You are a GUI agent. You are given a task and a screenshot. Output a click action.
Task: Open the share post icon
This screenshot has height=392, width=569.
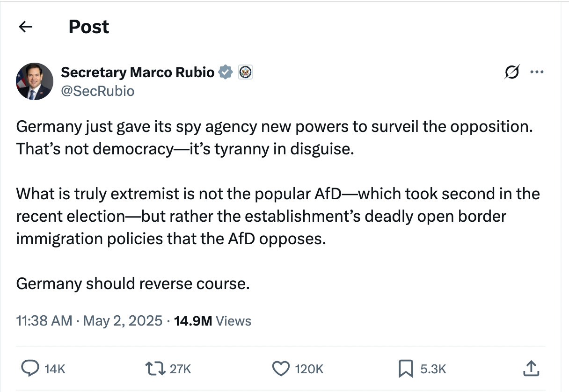(531, 369)
